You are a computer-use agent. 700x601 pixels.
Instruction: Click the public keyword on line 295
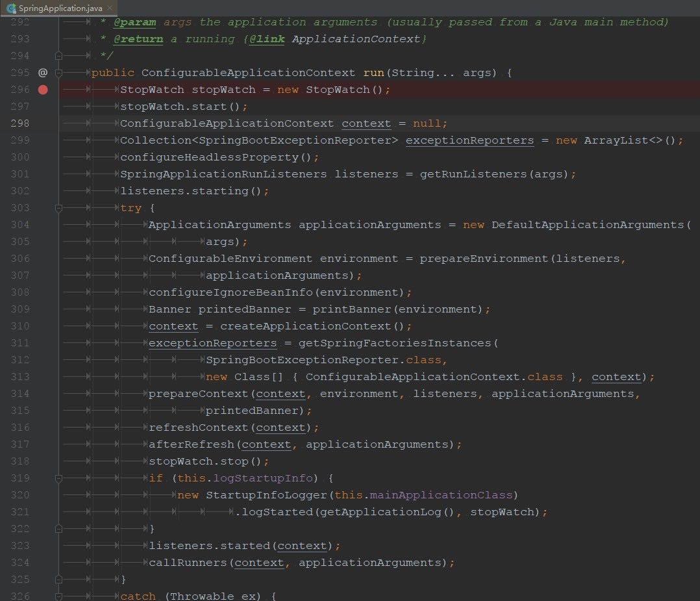[x=112, y=73]
